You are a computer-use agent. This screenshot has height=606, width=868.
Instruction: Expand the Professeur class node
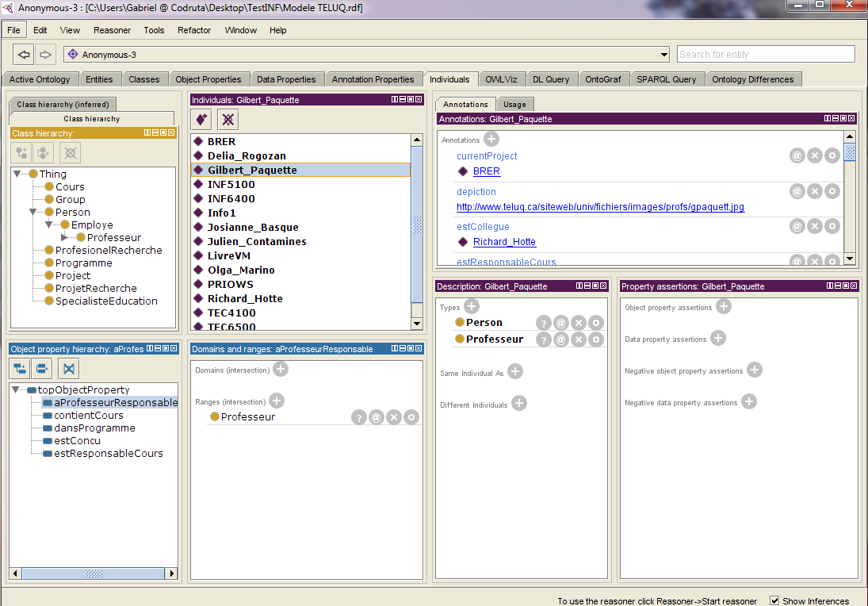pos(64,238)
